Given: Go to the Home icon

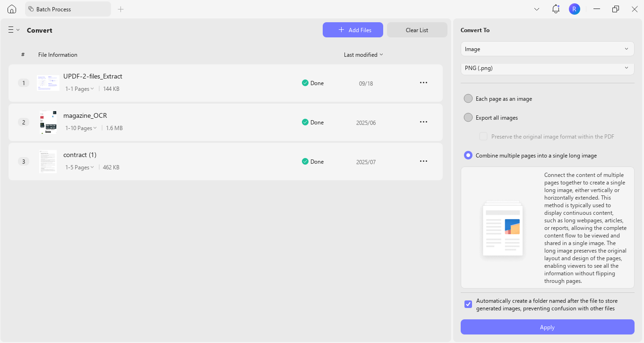Looking at the screenshot, I should (x=12, y=9).
